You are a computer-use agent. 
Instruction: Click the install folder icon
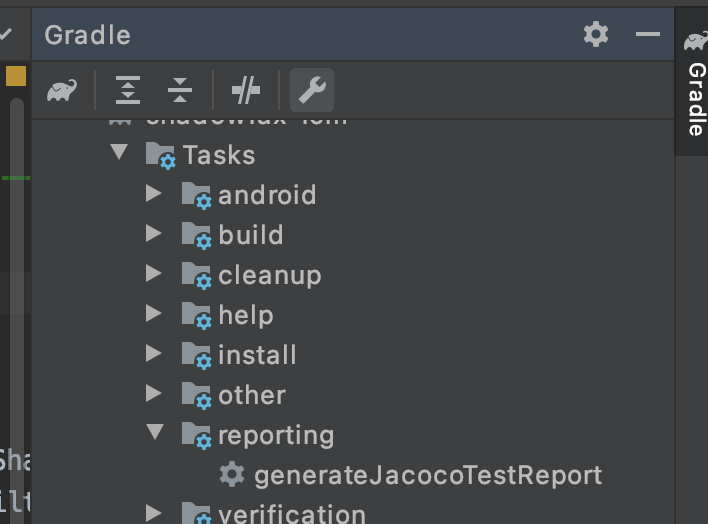tap(196, 356)
